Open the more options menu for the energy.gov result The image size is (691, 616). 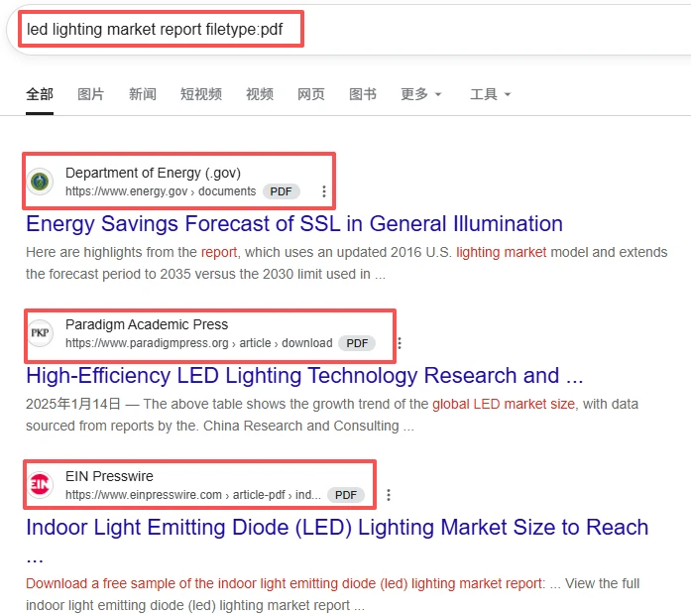[324, 191]
